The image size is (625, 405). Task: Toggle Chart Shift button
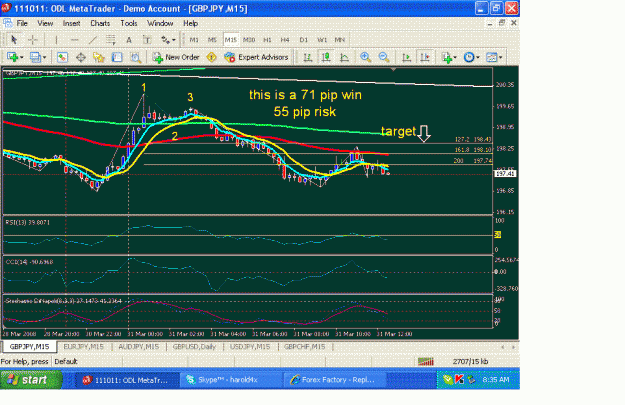coord(425,57)
